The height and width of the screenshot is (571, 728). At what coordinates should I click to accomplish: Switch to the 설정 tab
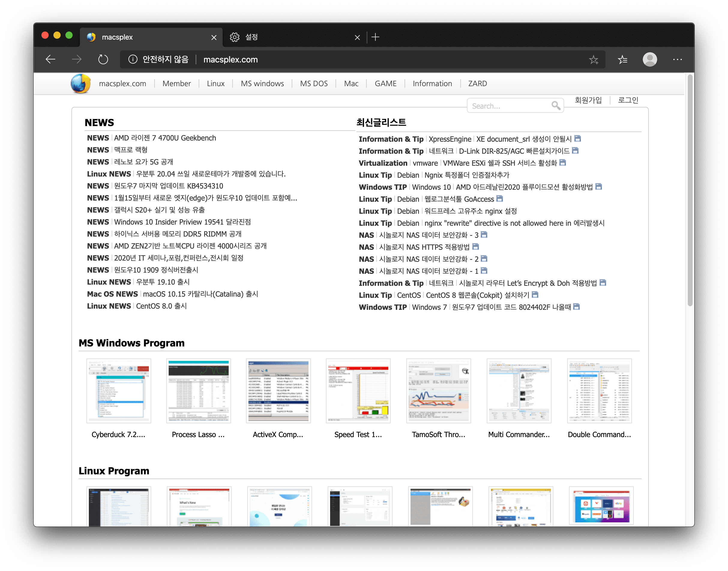coord(294,37)
